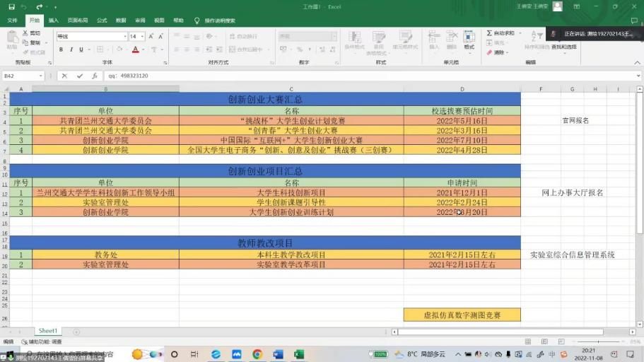Expand the font size dropdown showing 14

(x=143, y=36)
